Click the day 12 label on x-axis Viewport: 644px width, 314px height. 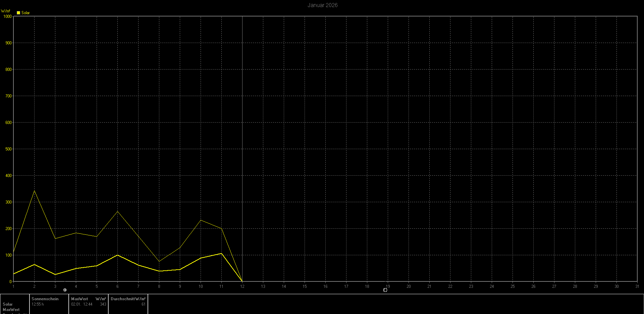click(242, 286)
